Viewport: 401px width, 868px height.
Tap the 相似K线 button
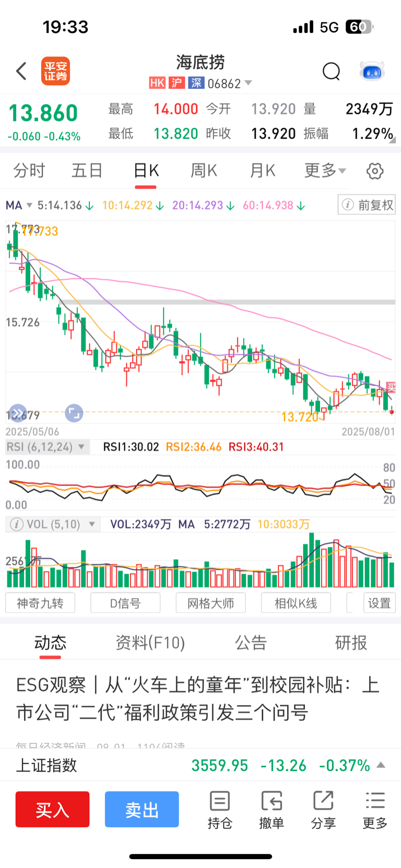click(296, 603)
